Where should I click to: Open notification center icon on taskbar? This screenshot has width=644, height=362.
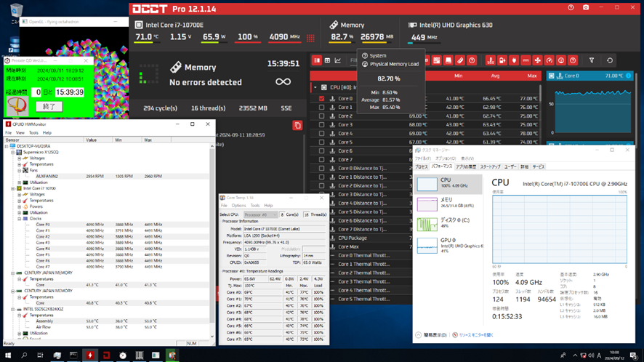(634, 355)
